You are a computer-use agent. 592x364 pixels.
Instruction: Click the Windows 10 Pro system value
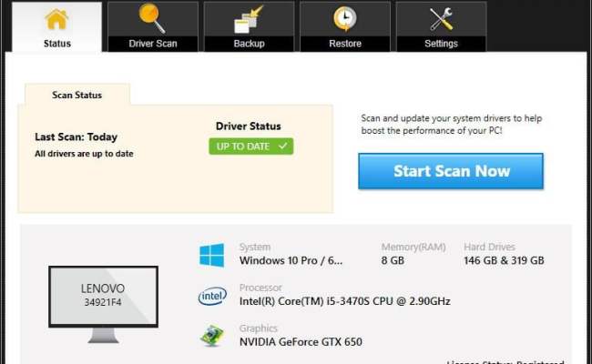click(291, 260)
